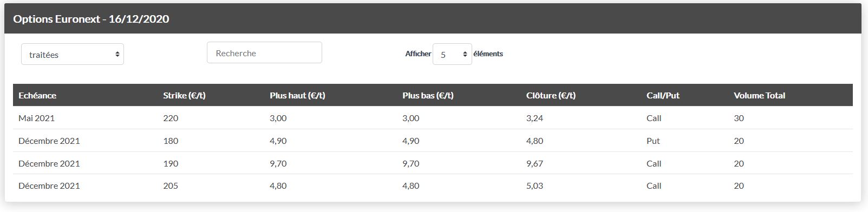
Task: Expand the Afficher elements count dropdown
Action: 452,54
